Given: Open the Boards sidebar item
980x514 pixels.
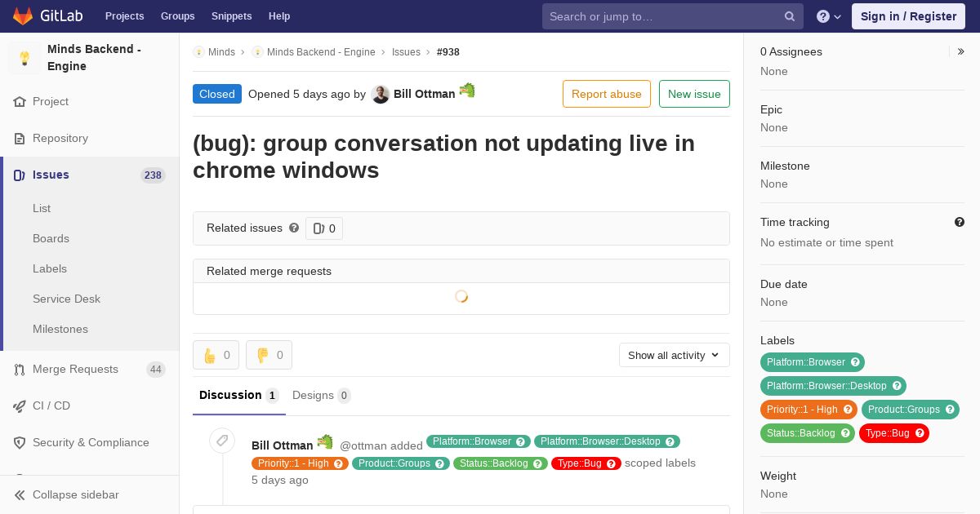Looking at the screenshot, I should 51,238.
